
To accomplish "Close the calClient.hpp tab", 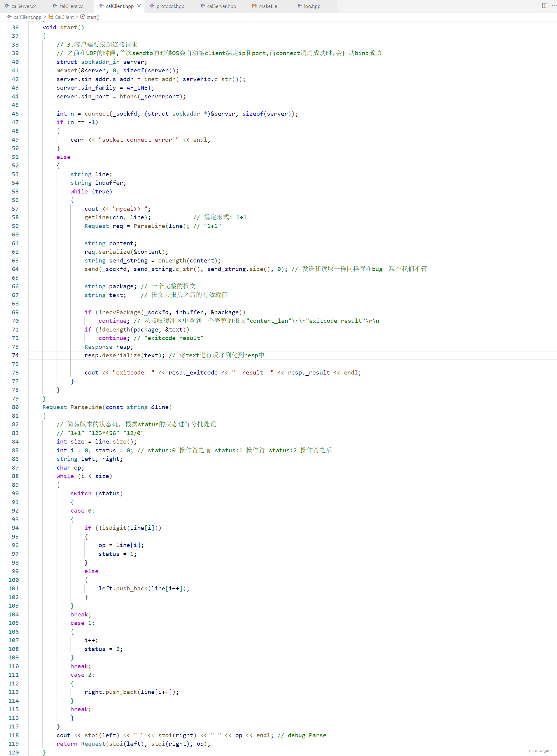I will point(139,6).
